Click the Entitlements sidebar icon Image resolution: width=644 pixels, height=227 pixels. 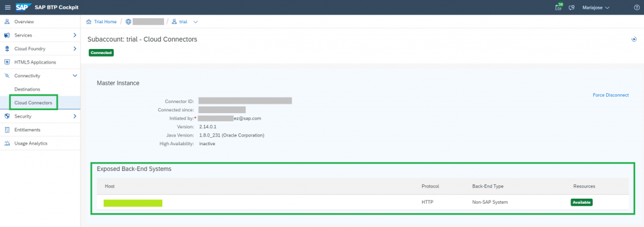6,130
